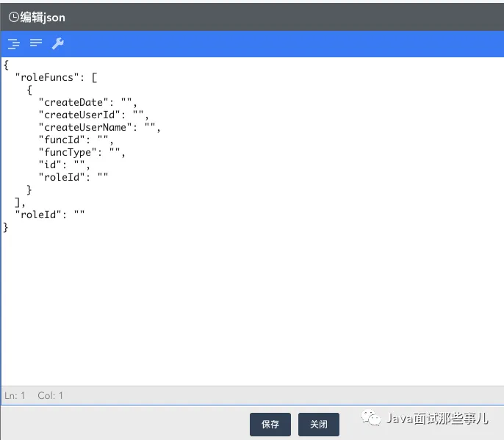Viewport: 504px width, 440px height.
Task: Click the top-level "roleId" line near the bottom
Action: tap(50, 214)
